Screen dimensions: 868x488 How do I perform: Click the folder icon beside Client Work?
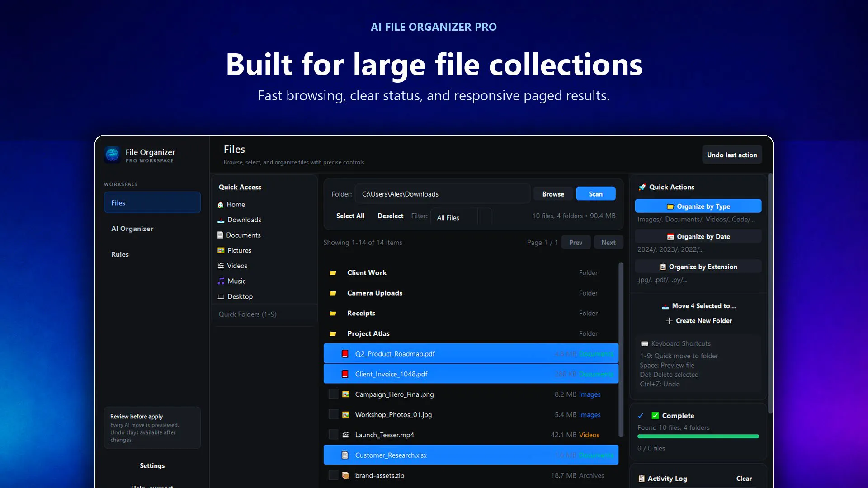[333, 273]
